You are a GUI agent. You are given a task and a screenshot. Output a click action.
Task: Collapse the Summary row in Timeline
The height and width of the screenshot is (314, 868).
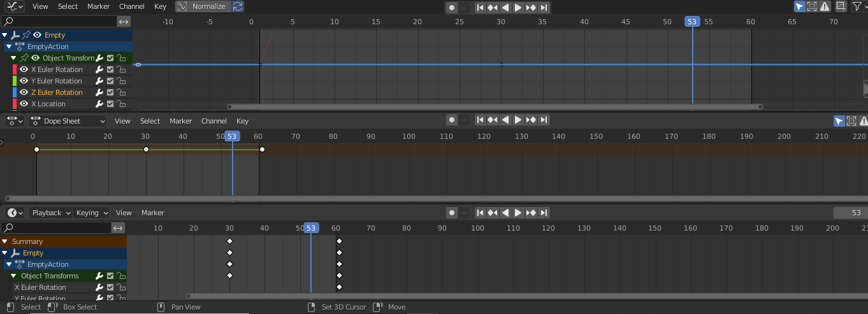click(4, 241)
